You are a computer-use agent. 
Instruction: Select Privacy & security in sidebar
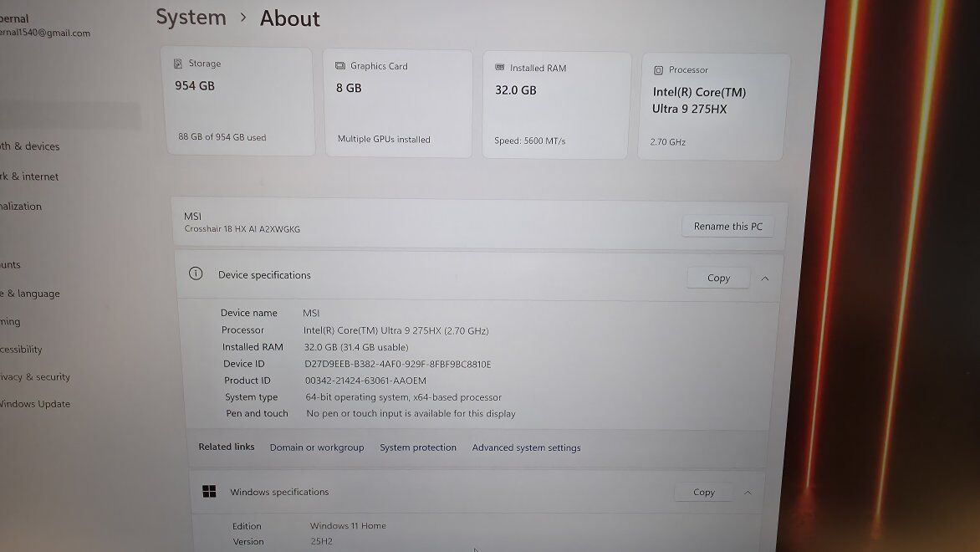[35, 377]
